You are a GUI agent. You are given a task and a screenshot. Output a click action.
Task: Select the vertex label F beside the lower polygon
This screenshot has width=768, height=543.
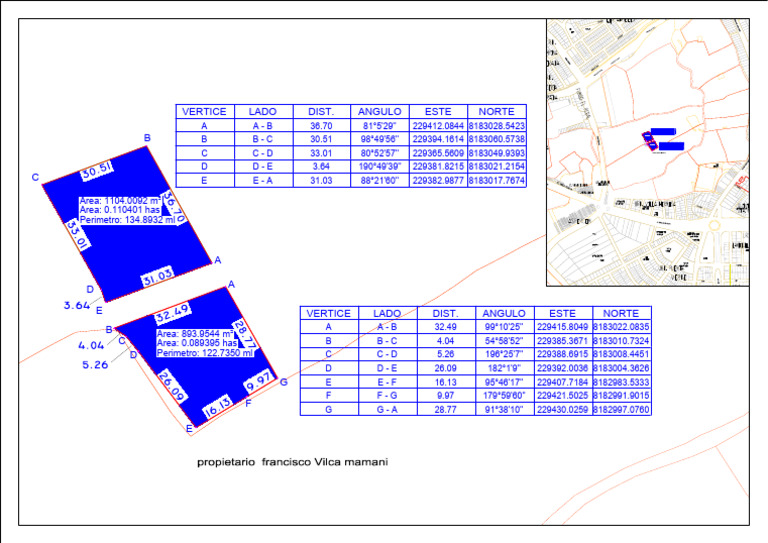point(248,403)
